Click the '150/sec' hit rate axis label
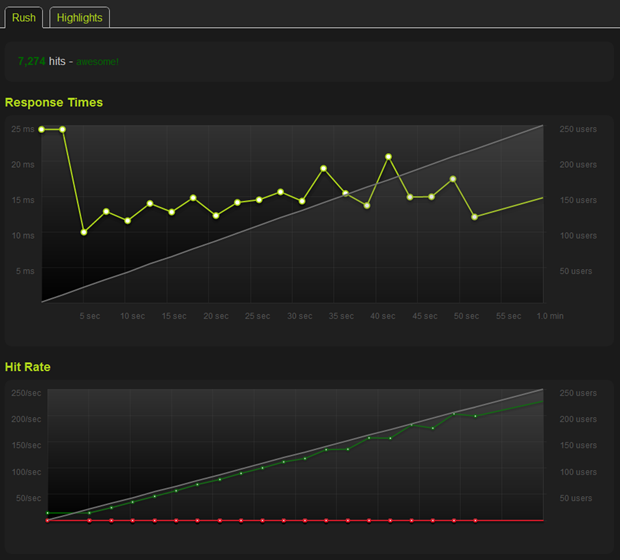 (26, 445)
